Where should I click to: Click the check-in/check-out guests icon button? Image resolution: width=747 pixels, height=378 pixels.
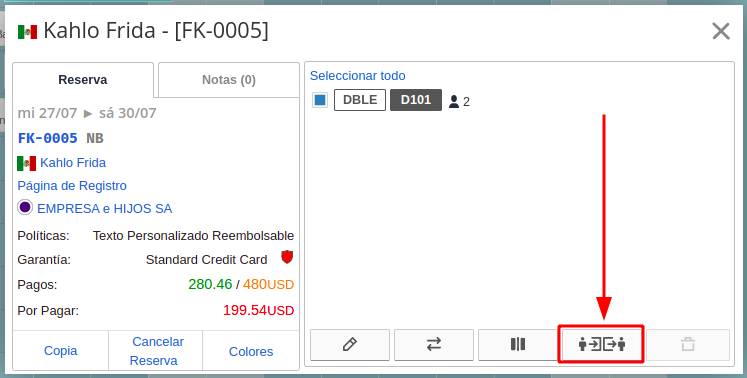pyautogui.click(x=602, y=344)
